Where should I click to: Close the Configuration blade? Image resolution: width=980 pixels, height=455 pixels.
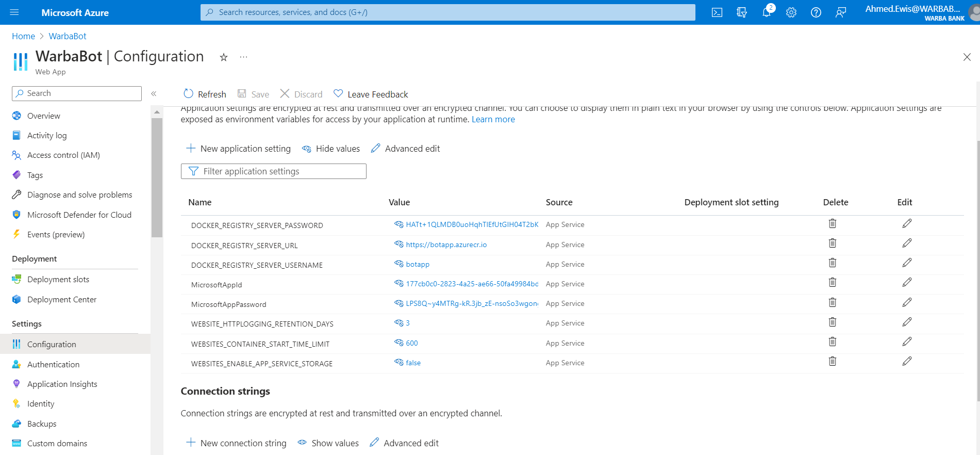[x=967, y=57]
